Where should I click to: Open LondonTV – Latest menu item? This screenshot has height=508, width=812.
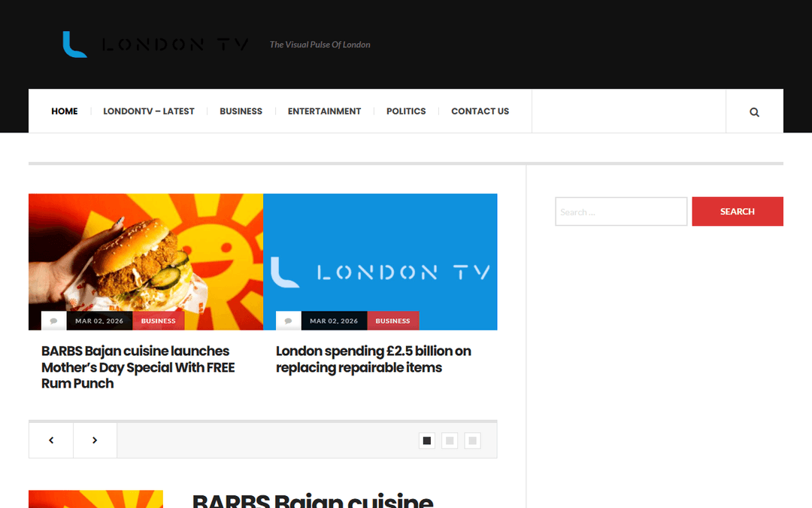click(149, 111)
